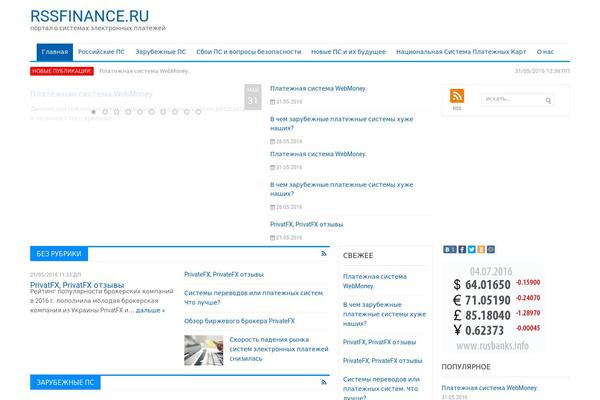This screenshot has width=600, height=400.
Task: Select the second slider pagination dot
Action: pyautogui.click(x=105, y=112)
